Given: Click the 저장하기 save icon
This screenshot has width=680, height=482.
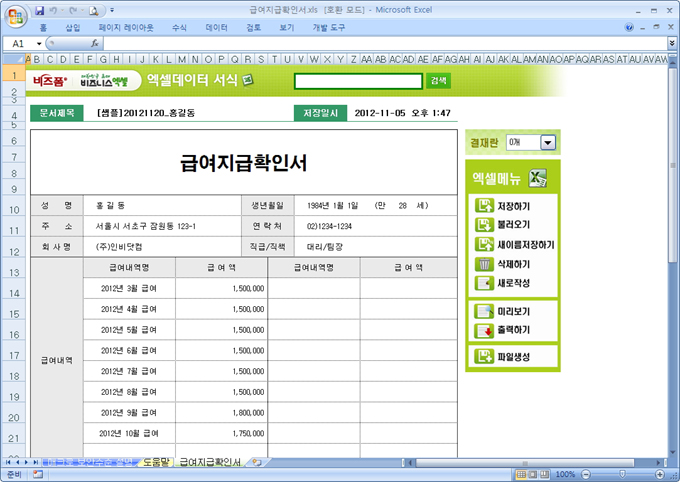Looking at the screenshot, I should (484, 205).
